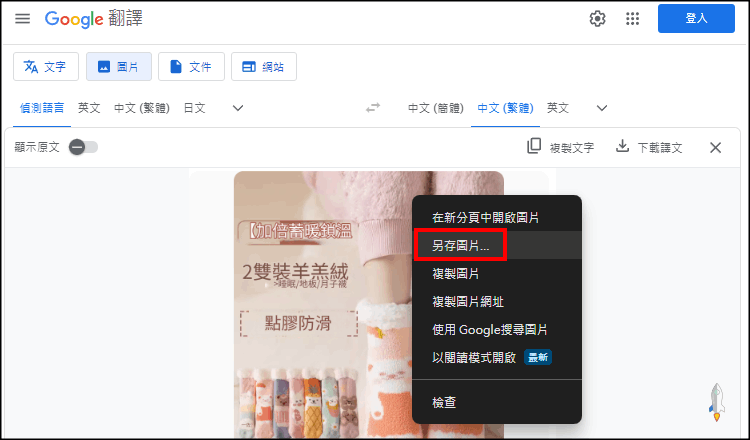Screen dimensions: 750x440
Task: Choose 檢查 in context menu
Action: [497, 403]
